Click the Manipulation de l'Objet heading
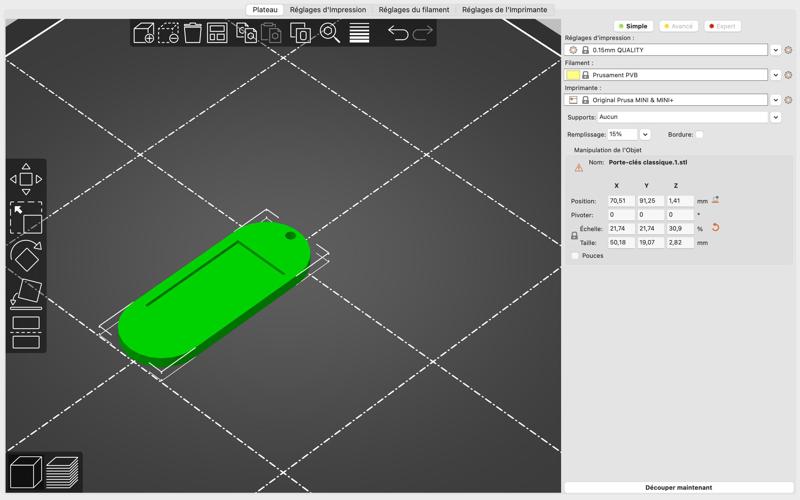The height and width of the screenshot is (500, 800). 607,150
